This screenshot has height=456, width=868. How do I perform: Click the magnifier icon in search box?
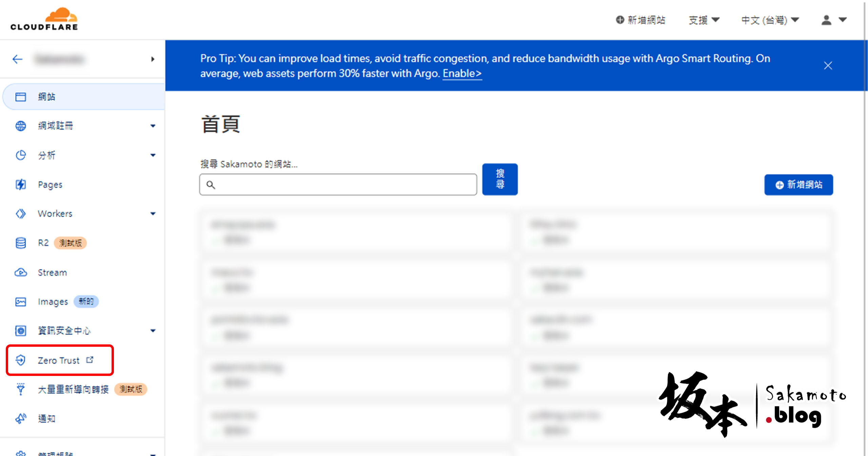tap(211, 185)
